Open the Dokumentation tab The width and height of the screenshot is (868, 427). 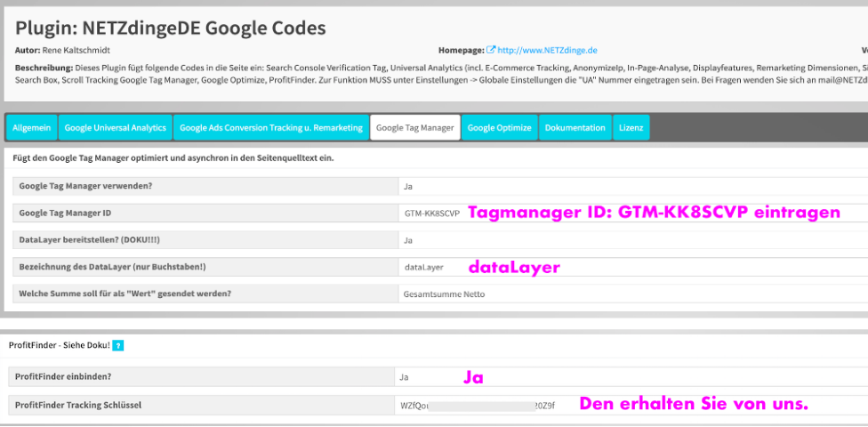coord(575,128)
